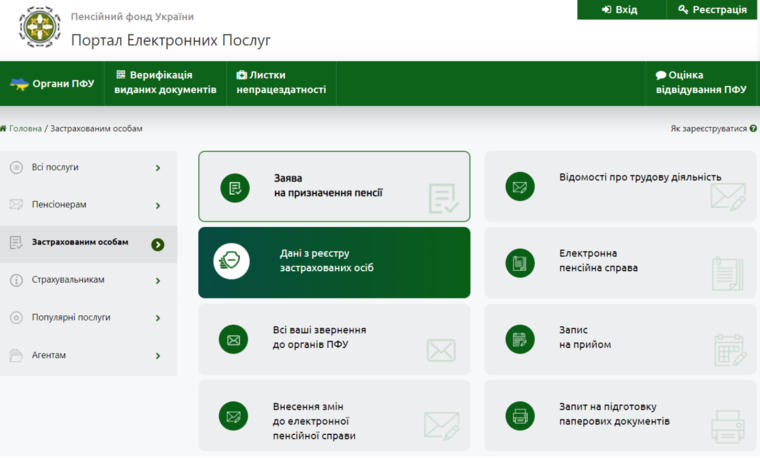This screenshot has height=458, width=760.
Task: Click the Вхід login button
Action: 620,10
